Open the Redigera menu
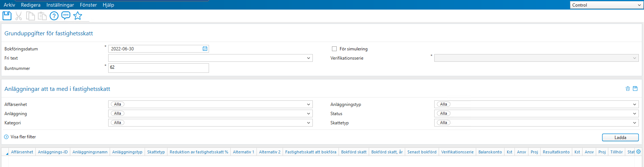Viewport: 644px width, 167px height. click(31, 5)
